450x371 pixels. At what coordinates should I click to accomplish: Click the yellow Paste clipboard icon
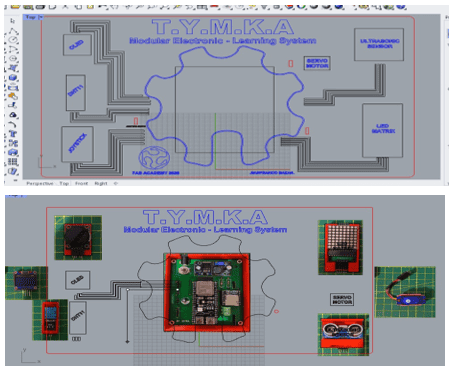90,7
